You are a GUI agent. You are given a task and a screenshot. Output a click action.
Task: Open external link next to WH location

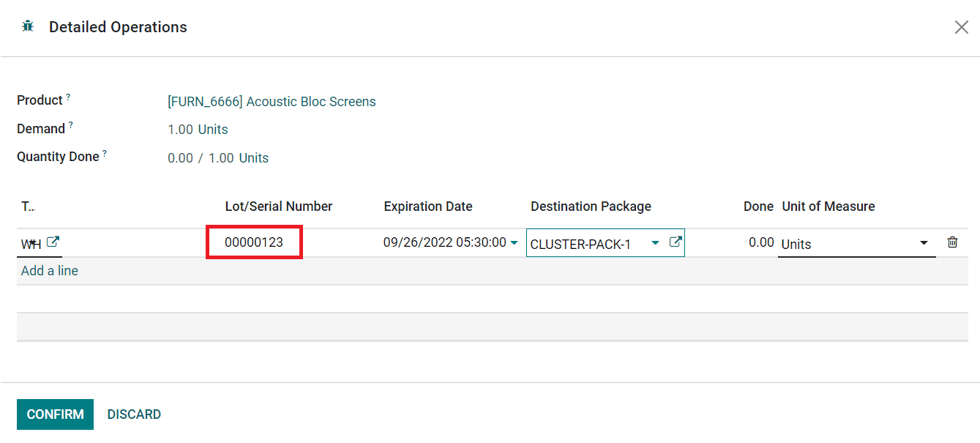click(53, 242)
